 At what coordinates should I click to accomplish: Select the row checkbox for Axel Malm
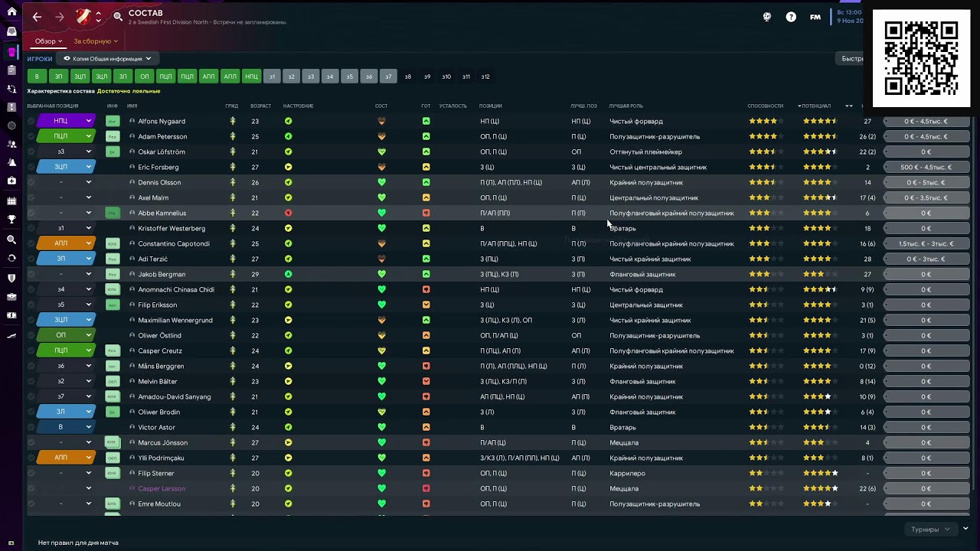(x=31, y=197)
